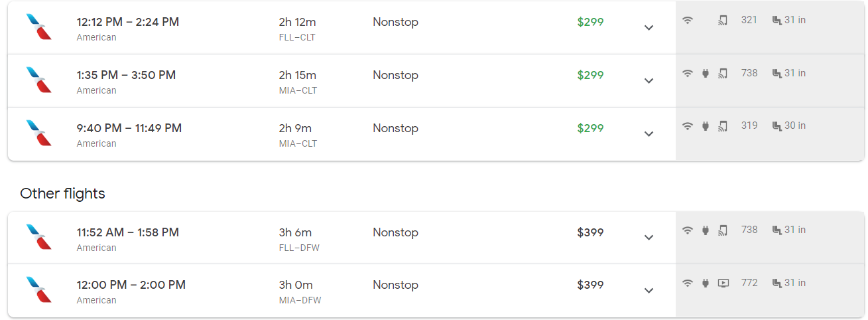Click the "Other flights" heading
Screen dimensions: 868x320
(x=62, y=194)
